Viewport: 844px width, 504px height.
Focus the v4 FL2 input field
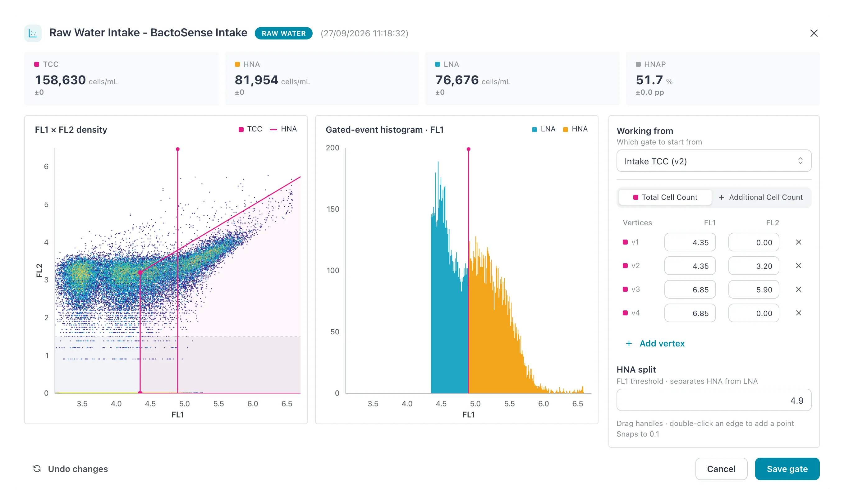[753, 313]
